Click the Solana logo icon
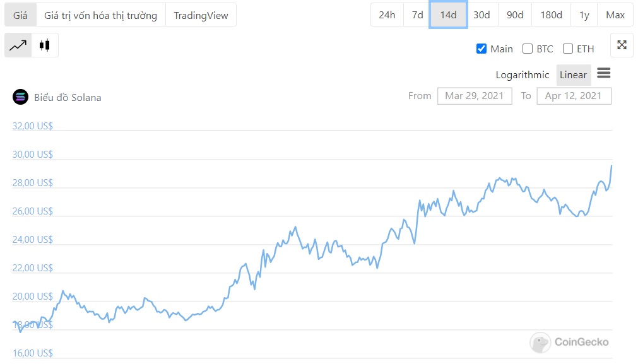Viewport: 638px width, 364px height. point(21,97)
